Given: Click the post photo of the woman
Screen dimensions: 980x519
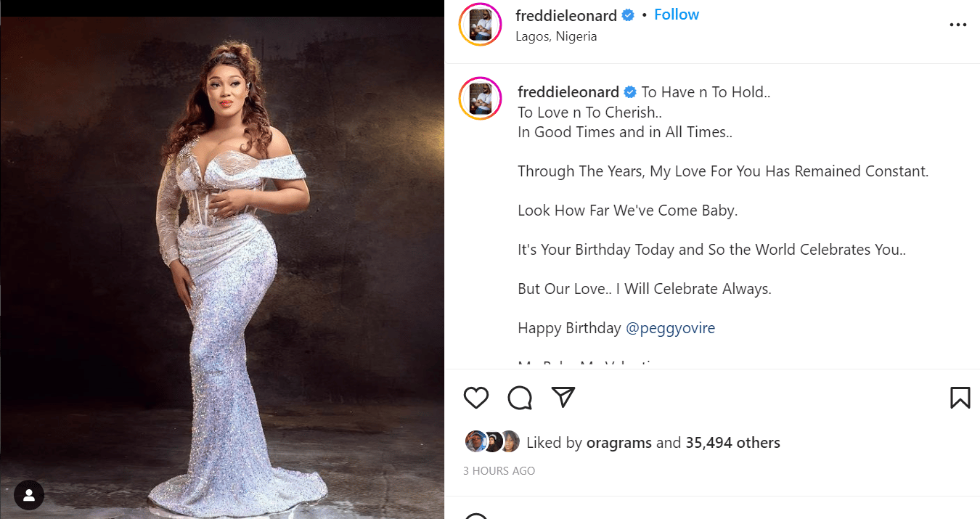Looking at the screenshot, I should tap(222, 269).
